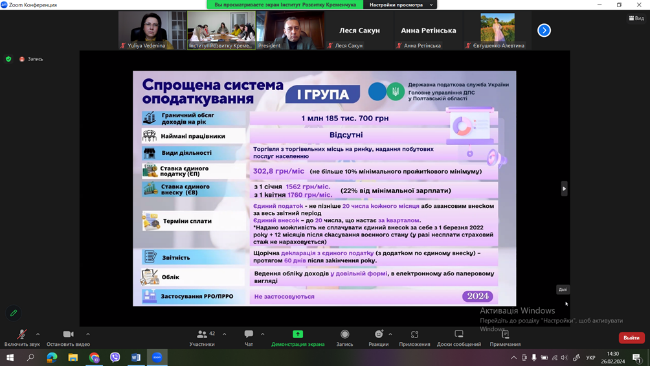Expand the participants options chevron
The height and width of the screenshot is (366, 650).
[x=224, y=334]
